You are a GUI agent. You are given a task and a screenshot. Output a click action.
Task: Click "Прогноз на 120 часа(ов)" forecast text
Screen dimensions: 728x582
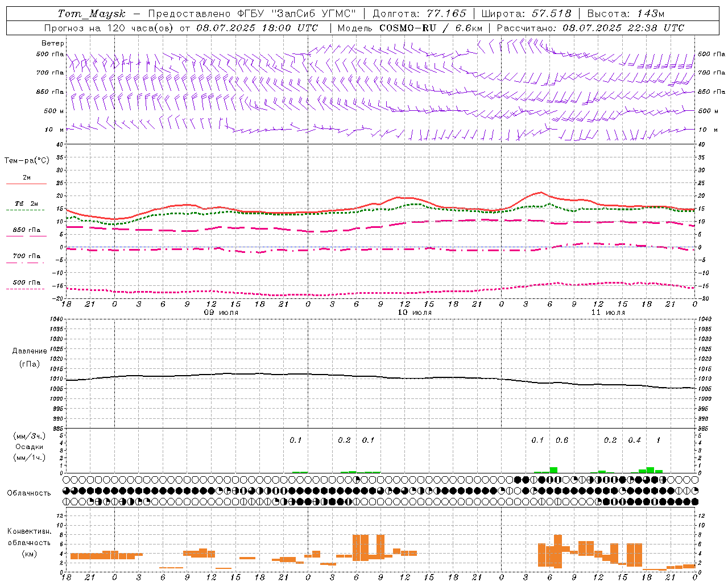pyautogui.click(x=110, y=28)
